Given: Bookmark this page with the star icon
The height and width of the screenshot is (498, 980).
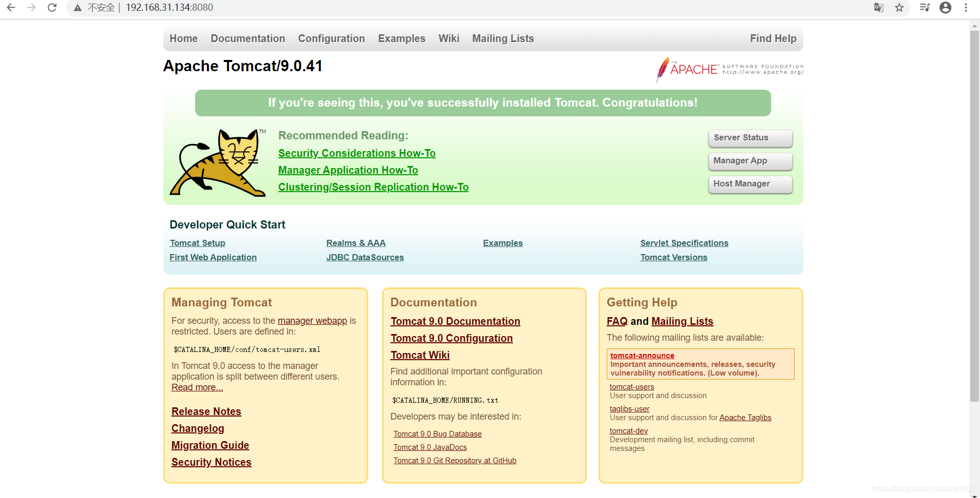Looking at the screenshot, I should pos(899,8).
